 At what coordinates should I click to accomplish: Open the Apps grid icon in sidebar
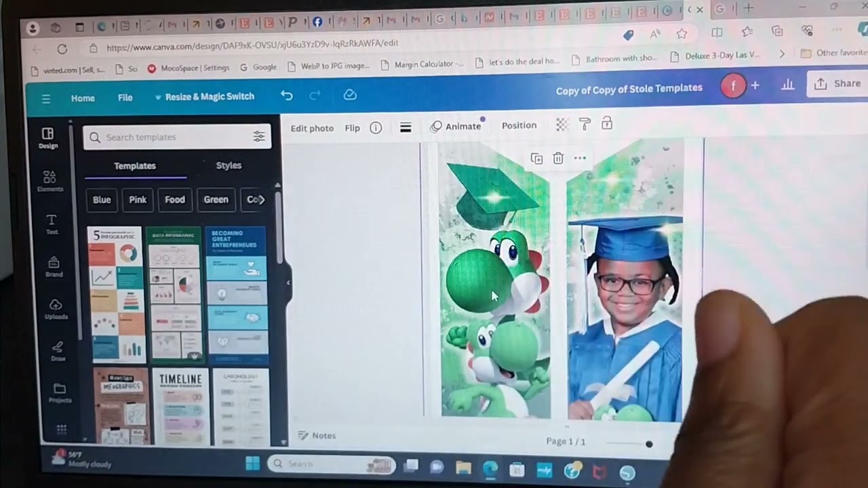62,429
